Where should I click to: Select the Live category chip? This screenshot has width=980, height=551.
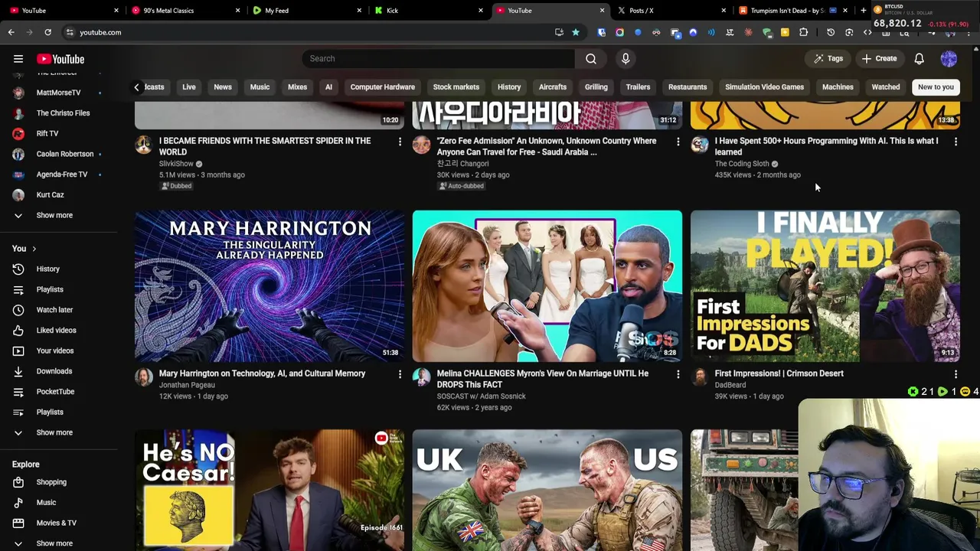click(189, 87)
